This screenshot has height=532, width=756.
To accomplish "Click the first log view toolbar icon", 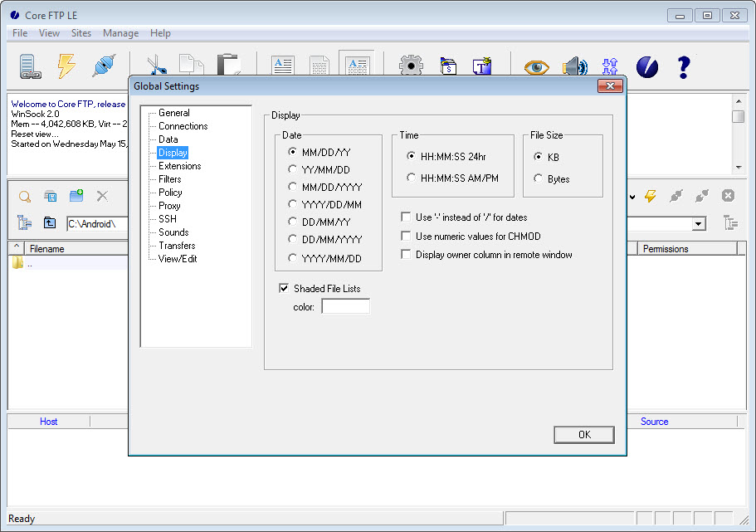I will pos(282,65).
